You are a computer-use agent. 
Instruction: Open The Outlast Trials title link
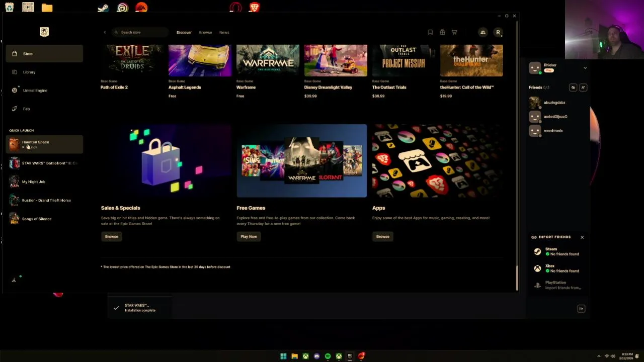coord(389,87)
